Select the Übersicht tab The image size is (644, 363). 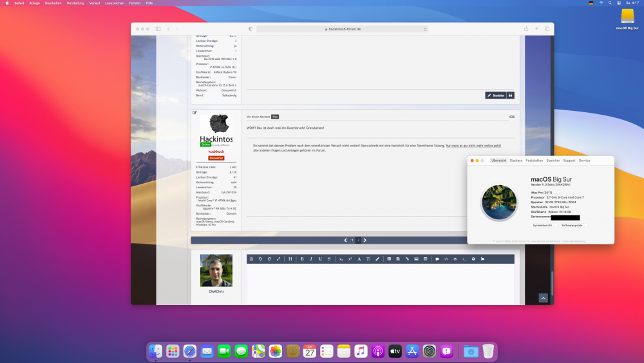(x=498, y=161)
